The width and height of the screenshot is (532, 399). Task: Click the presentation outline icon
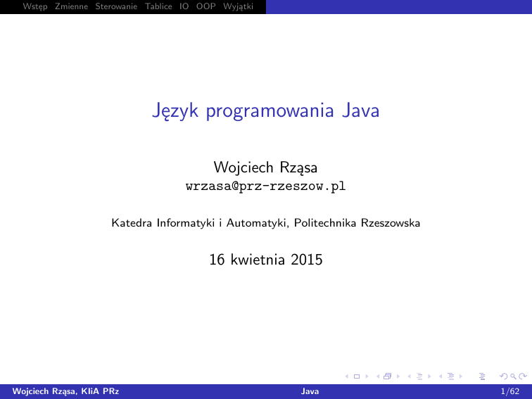click(482, 378)
